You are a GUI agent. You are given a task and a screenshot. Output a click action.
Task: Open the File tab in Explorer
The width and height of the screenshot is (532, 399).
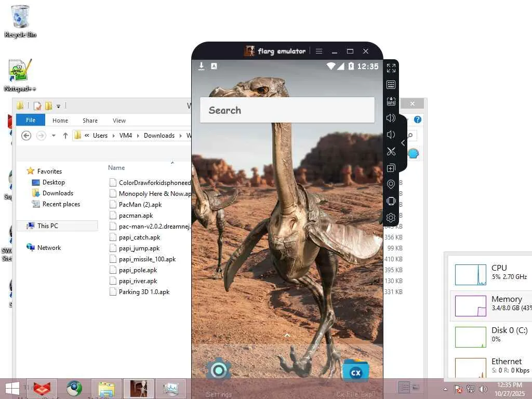tap(31, 120)
